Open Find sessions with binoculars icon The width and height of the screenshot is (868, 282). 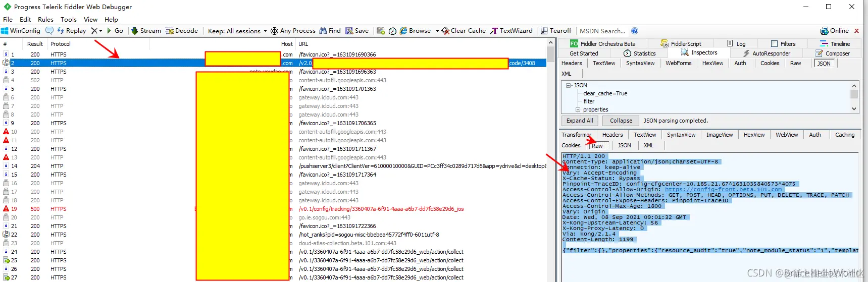coord(330,31)
